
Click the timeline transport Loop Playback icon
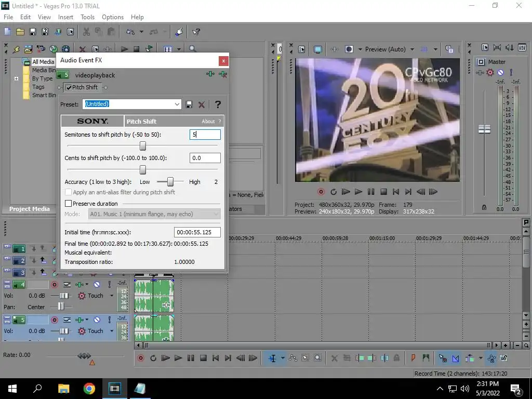pyautogui.click(x=153, y=358)
